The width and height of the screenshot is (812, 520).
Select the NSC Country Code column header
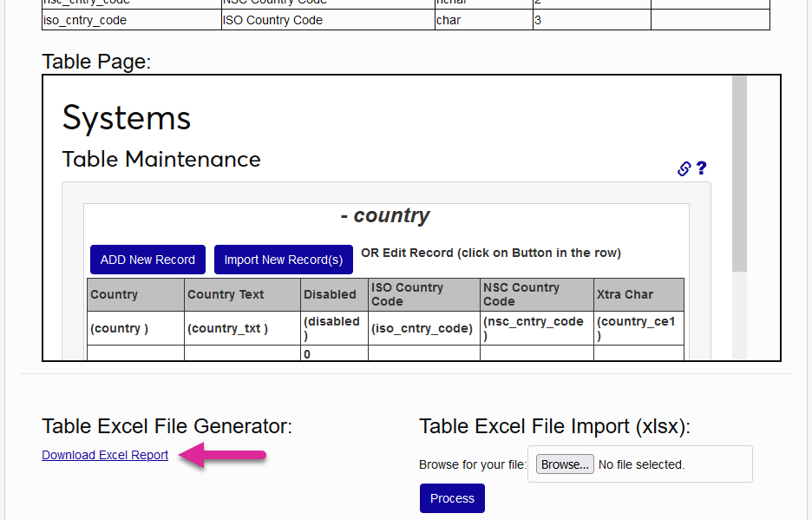coord(535,294)
